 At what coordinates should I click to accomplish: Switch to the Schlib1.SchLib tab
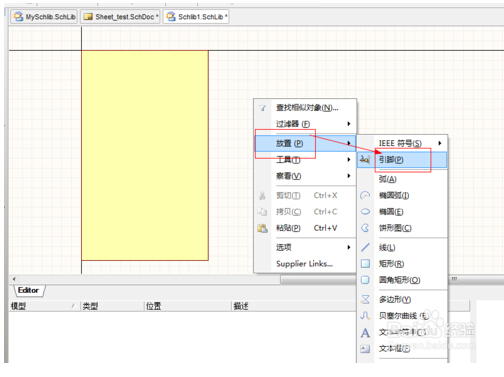197,17
